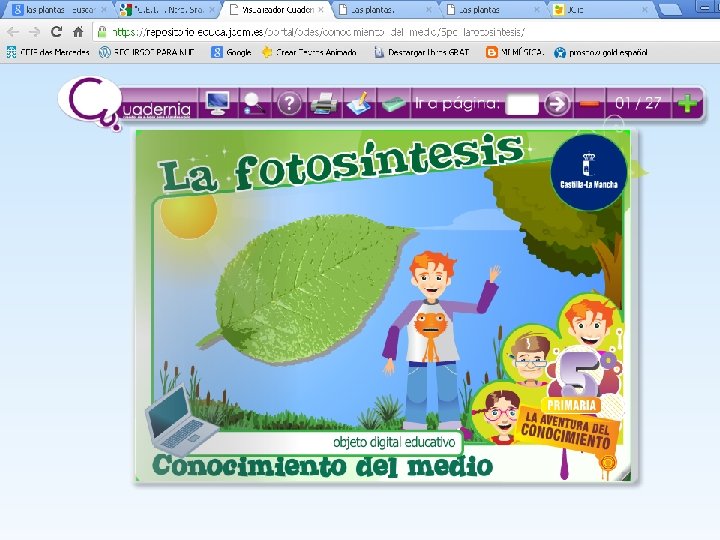Click the 'Ir a página' input field
720x540 pixels.
click(x=522, y=104)
